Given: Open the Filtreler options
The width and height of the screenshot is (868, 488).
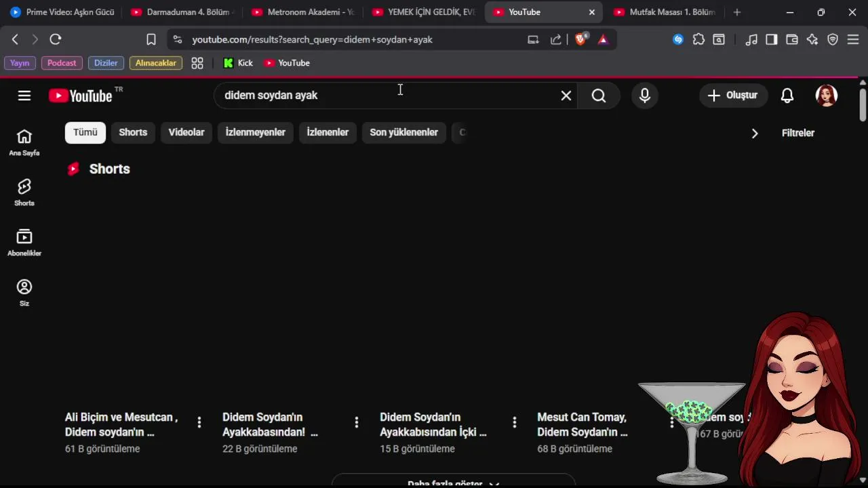Looking at the screenshot, I should (798, 133).
